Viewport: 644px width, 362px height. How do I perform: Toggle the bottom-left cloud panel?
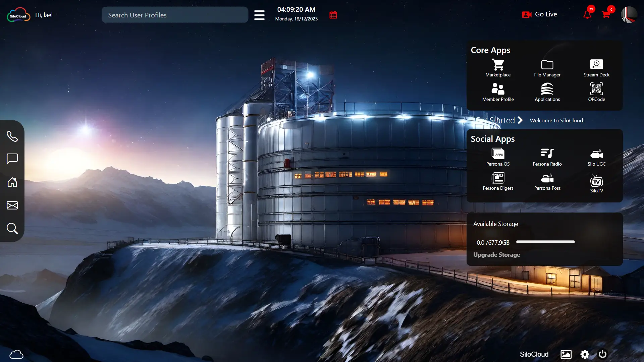click(x=16, y=354)
